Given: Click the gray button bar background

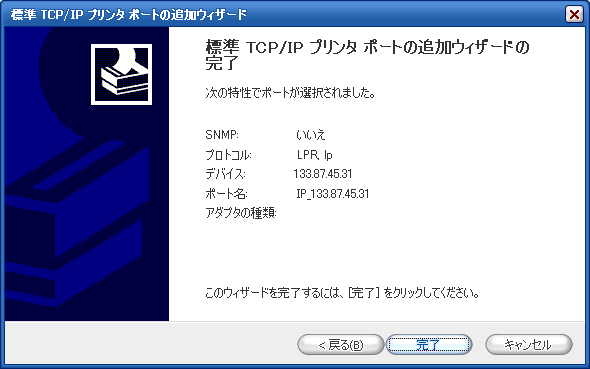Looking at the screenshot, I should (151, 343).
